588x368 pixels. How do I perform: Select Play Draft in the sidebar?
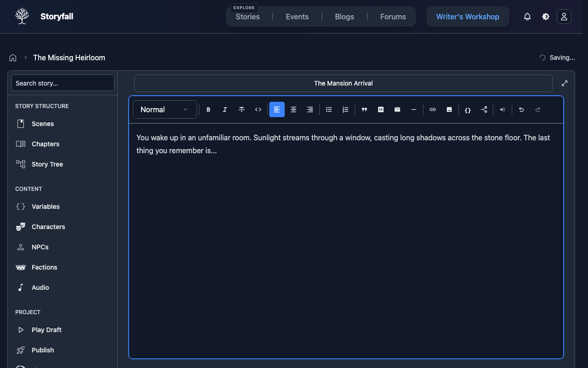(x=46, y=330)
